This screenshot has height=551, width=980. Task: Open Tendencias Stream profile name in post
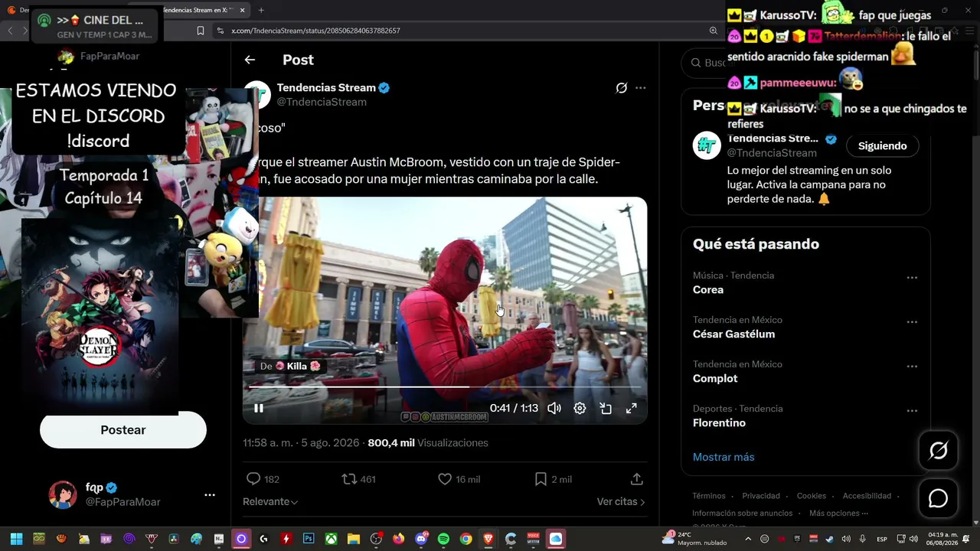click(x=326, y=87)
